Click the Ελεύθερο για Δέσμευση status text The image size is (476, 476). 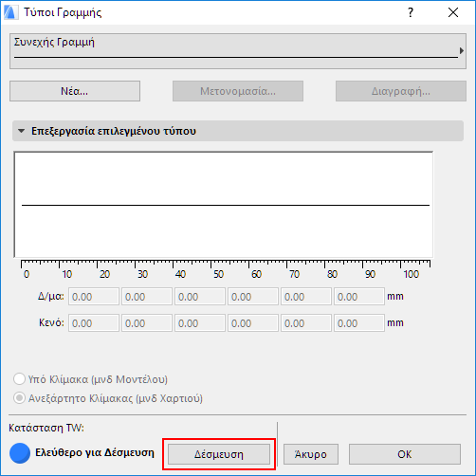(x=95, y=453)
